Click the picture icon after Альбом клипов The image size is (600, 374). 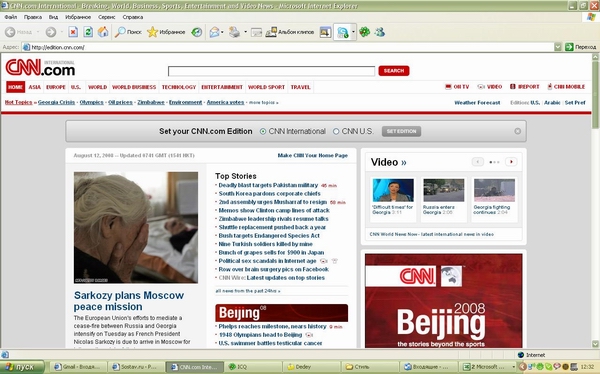pyautogui.click(x=325, y=32)
